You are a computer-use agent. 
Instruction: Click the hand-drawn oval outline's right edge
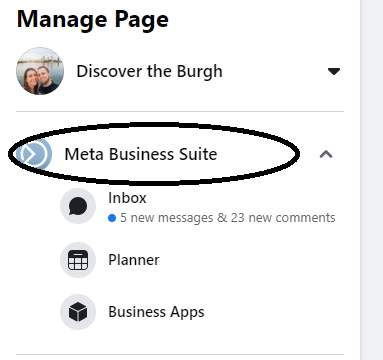pyautogui.click(x=296, y=154)
